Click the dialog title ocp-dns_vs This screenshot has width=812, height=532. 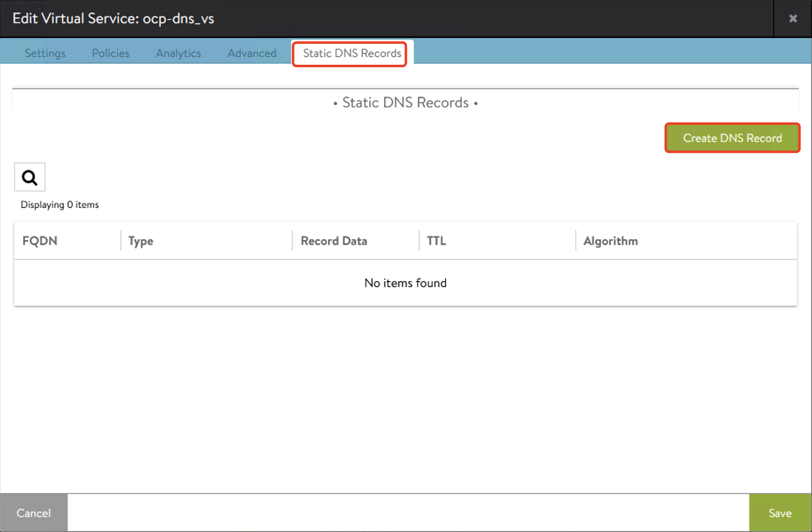coord(113,19)
